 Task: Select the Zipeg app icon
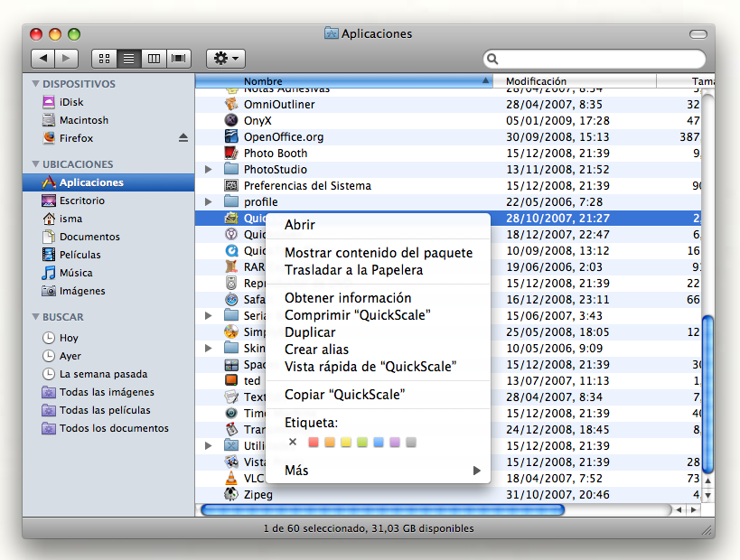231,494
